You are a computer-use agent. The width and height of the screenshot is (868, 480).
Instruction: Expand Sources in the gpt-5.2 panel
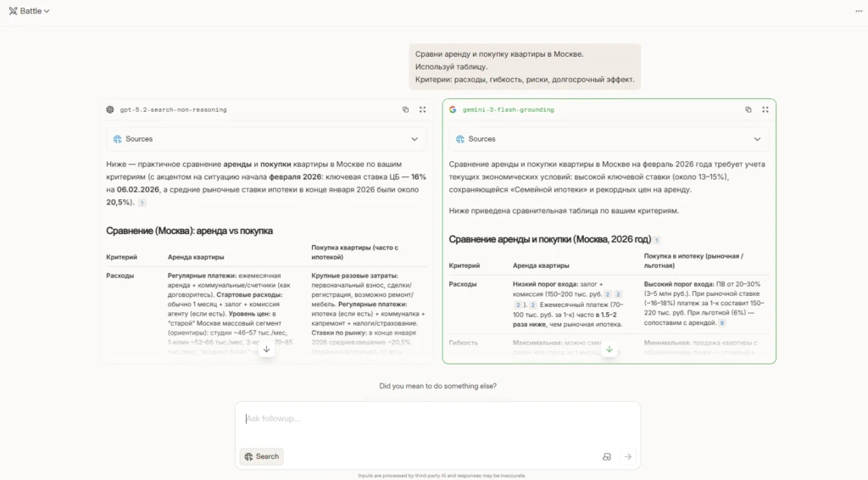coord(266,139)
